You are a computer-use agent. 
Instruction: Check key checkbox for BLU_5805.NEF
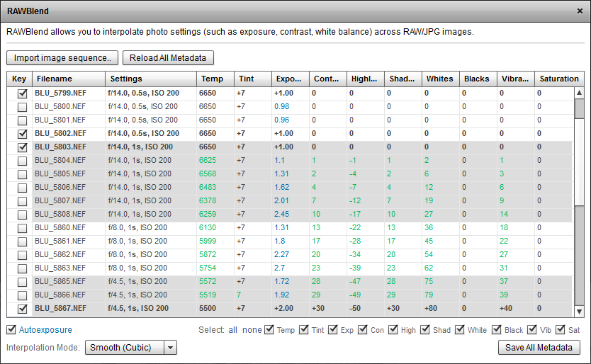coord(22,174)
